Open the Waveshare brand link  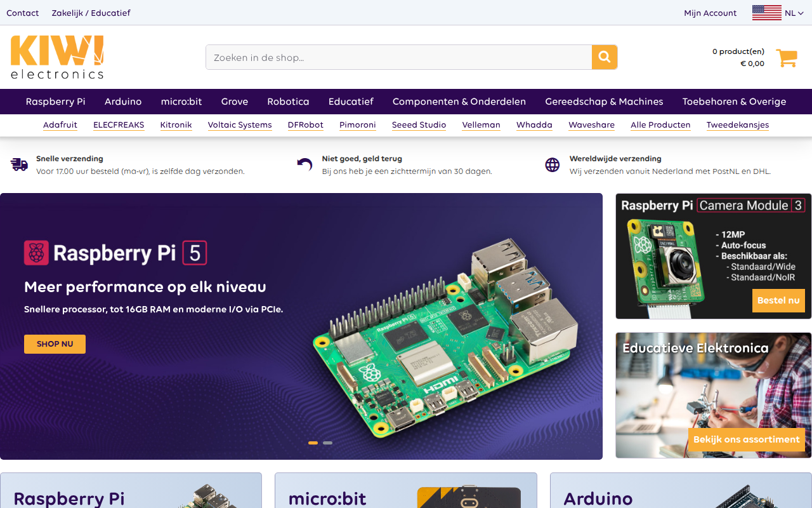pos(591,125)
